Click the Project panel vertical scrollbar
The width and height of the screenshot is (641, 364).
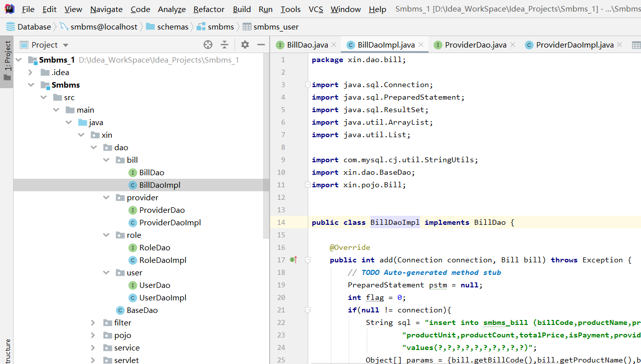click(266, 145)
